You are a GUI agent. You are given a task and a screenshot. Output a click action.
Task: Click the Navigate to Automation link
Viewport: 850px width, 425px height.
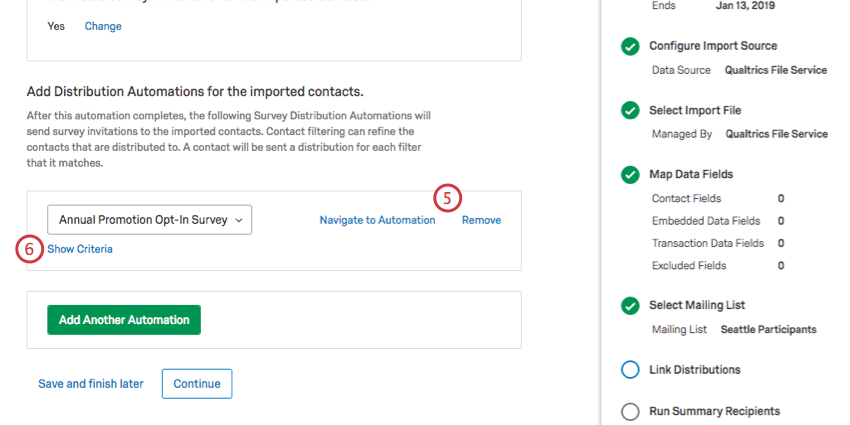377,220
